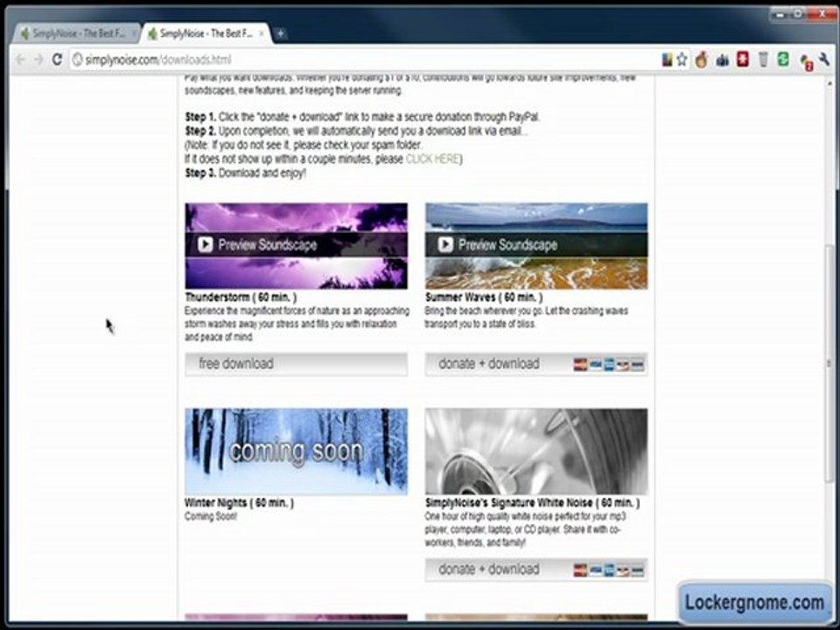Screen dimensions: 840x630
Task: Click the red square extension icon
Action: click(x=743, y=59)
